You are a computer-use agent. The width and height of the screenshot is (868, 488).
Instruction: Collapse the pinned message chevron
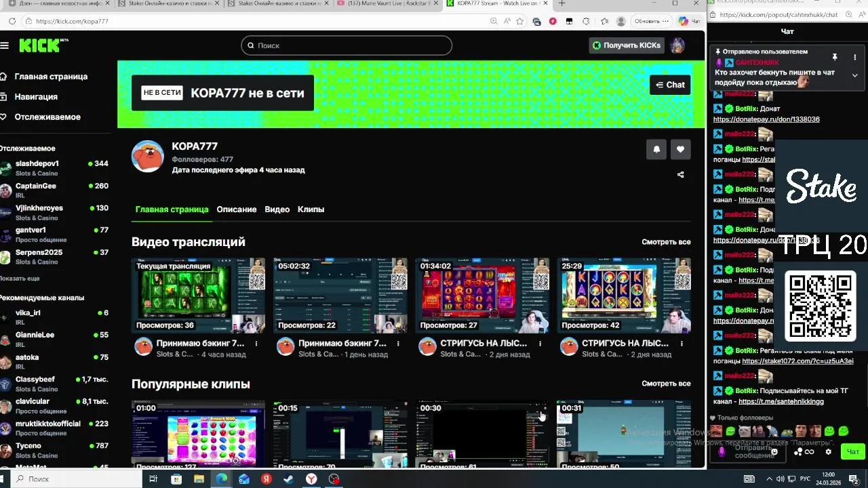point(854,75)
